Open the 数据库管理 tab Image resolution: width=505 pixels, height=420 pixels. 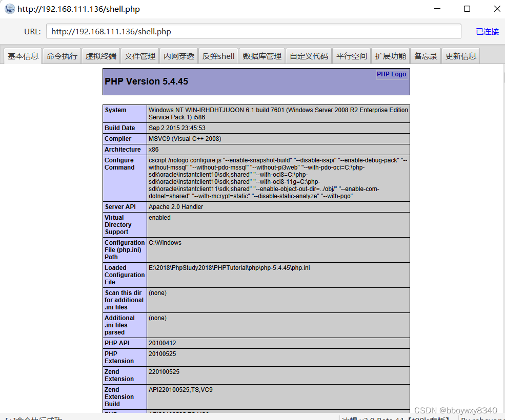262,56
